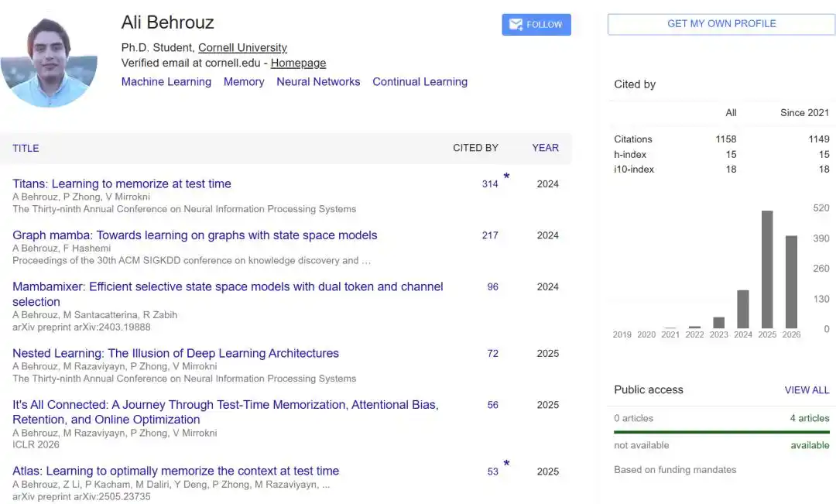This screenshot has height=504, width=836.
Task: View 314 citations of Titans paper
Action: click(490, 184)
